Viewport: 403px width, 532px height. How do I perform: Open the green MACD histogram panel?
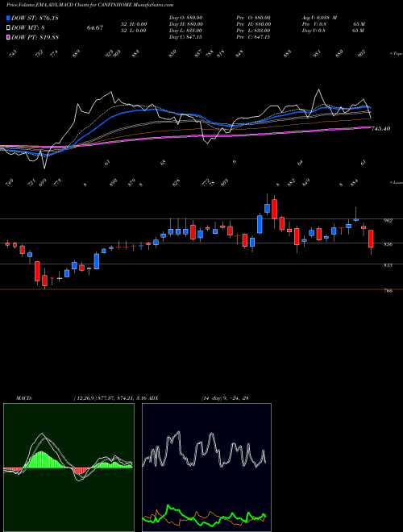[69, 468]
